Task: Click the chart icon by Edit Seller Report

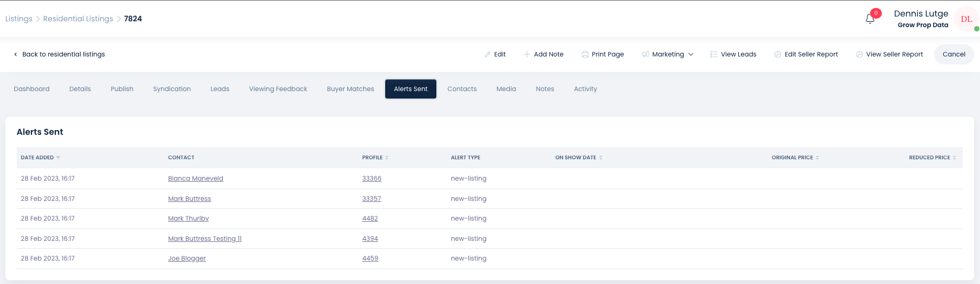Action: 778,54
